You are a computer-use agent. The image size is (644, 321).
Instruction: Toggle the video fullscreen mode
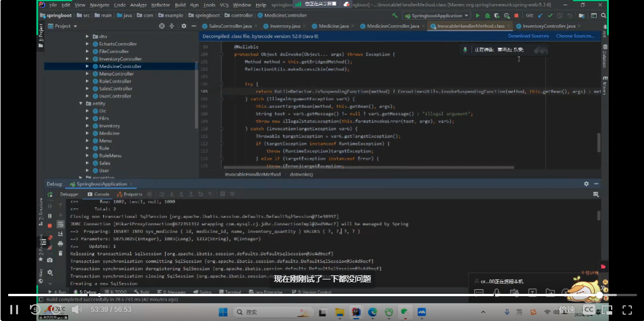[x=627, y=309]
